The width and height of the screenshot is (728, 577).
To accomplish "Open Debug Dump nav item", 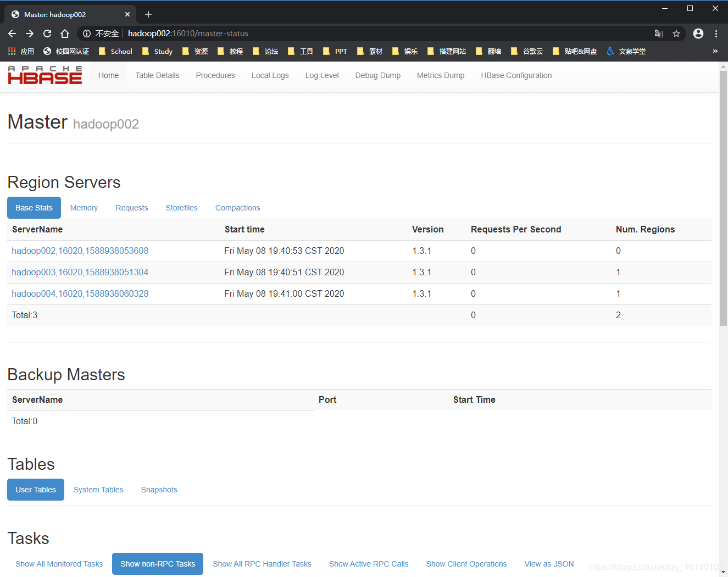I will tap(377, 75).
